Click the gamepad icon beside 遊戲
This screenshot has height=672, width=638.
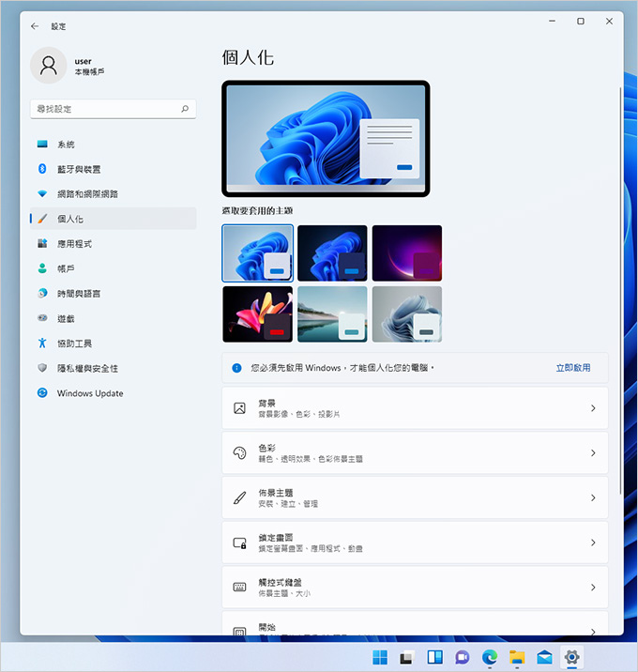coord(42,318)
